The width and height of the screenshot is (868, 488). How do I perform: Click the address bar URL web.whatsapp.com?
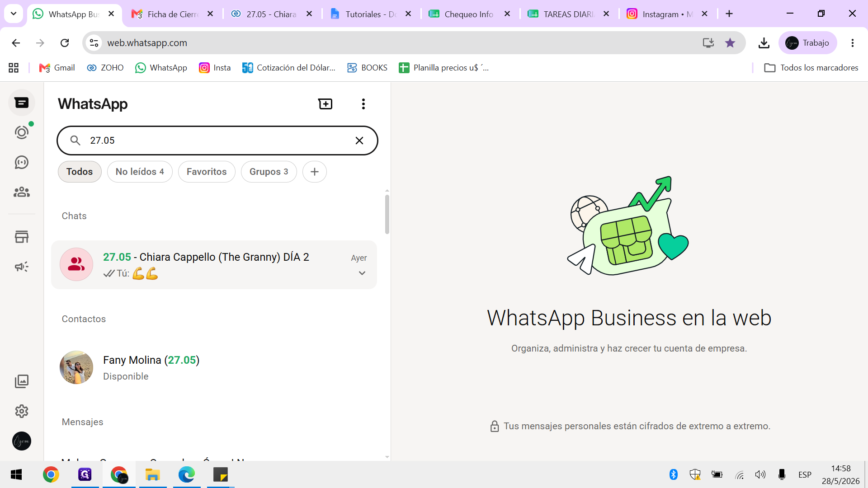147,43
